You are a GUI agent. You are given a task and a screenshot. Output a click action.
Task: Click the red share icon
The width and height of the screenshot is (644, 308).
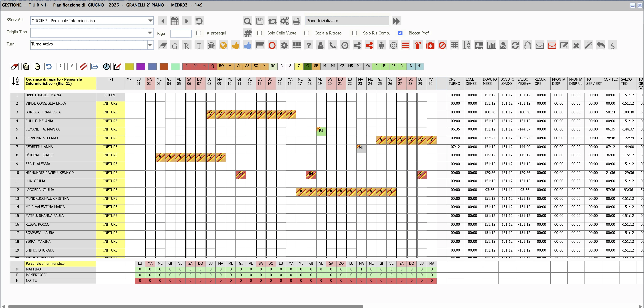point(369,45)
